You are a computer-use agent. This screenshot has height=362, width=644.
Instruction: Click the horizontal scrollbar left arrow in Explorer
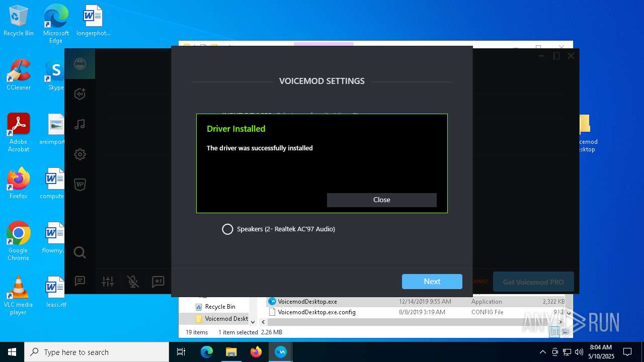point(263,322)
